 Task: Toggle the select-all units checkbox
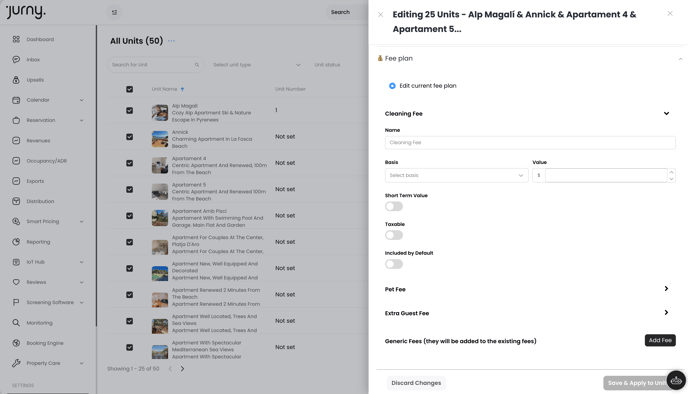pyautogui.click(x=129, y=89)
